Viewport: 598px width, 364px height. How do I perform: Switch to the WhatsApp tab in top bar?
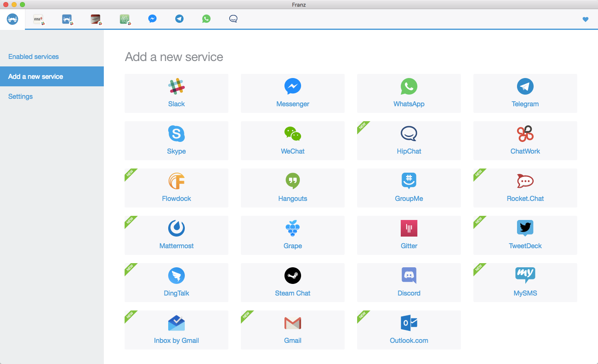click(206, 19)
